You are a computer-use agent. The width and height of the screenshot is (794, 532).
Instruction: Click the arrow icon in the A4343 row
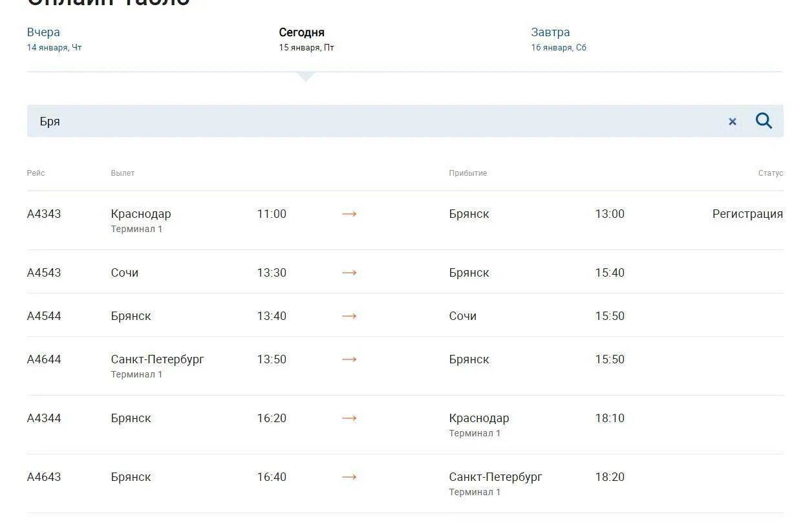pyautogui.click(x=349, y=214)
